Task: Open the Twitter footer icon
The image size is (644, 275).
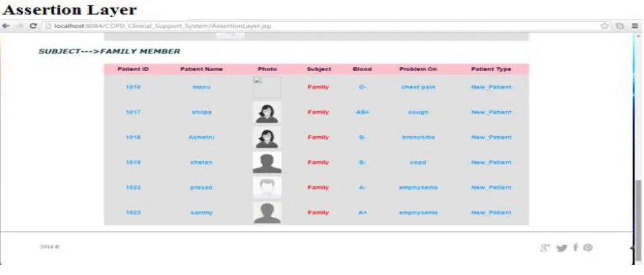Action: (561, 248)
